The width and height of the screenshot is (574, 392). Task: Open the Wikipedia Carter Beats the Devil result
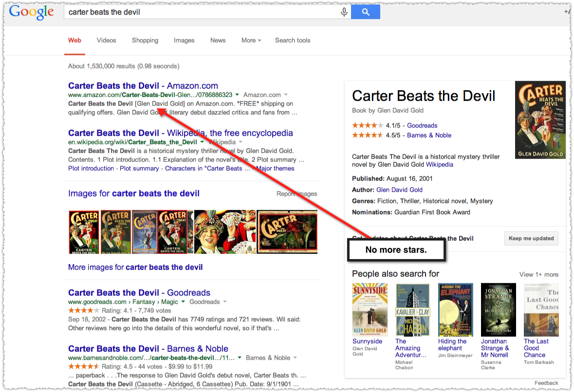coord(181,133)
